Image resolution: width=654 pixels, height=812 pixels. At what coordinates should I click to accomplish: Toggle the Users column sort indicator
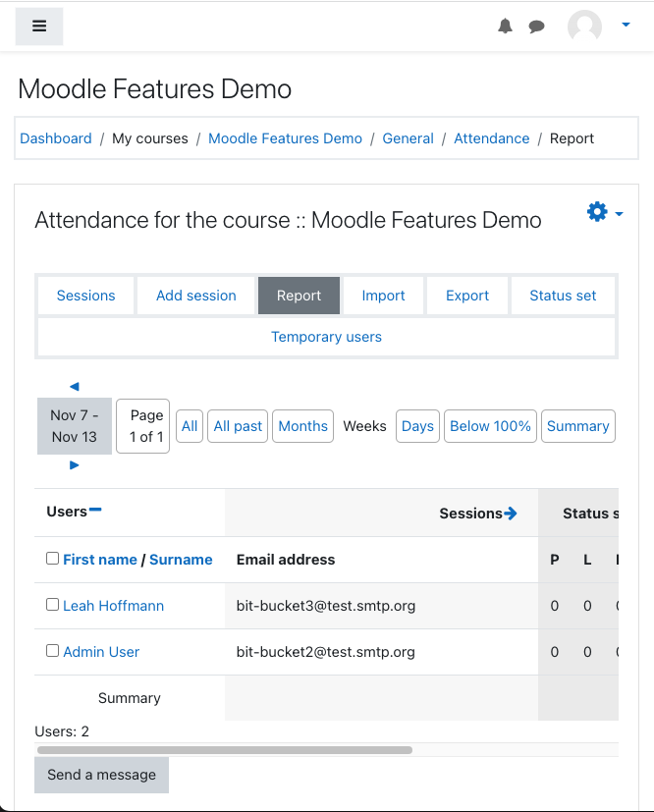coord(96,511)
